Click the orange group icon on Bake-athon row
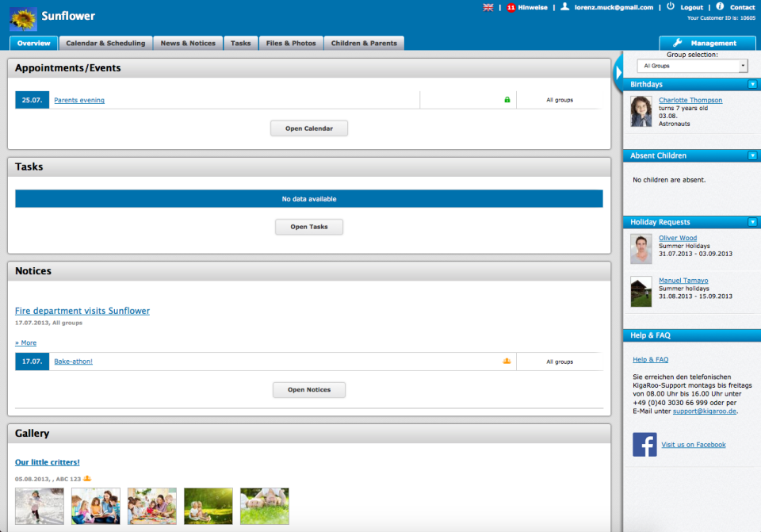The image size is (761, 532). click(x=507, y=361)
